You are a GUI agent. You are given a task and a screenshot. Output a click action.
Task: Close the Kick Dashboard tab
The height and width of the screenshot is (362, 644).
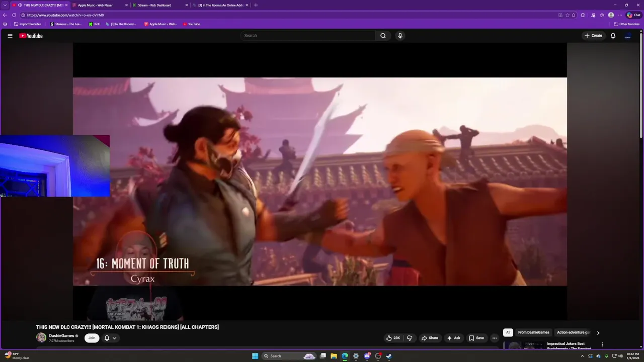pos(187,5)
